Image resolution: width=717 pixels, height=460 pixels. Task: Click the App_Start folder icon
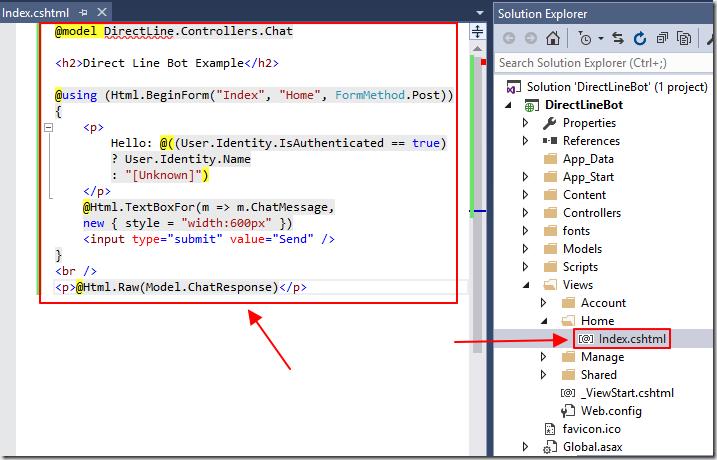pos(550,177)
